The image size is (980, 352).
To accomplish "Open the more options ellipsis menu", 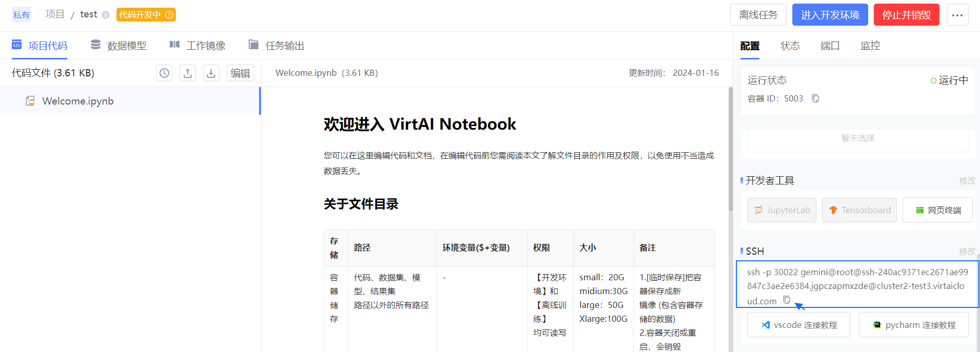I will (957, 15).
